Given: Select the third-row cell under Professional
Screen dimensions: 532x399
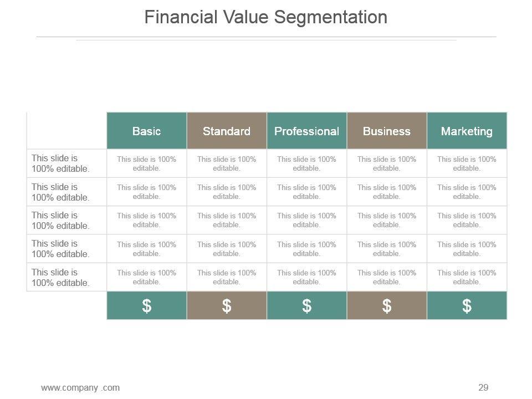Looking at the screenshot, I should pos(306,220).
